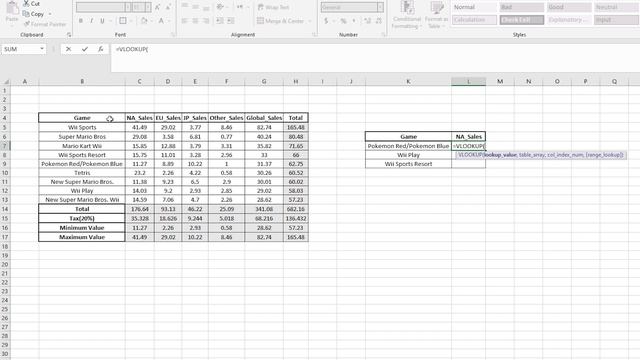The width and height of the screenshot is (640, 360).
Task: Click cell containing Pokemon Red/Pokemon Blue in column K
Action: (408, 146)
